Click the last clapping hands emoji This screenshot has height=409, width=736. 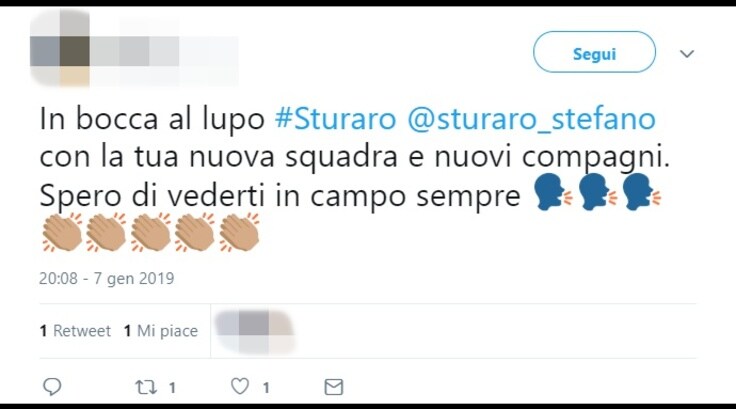coord(239,232)
